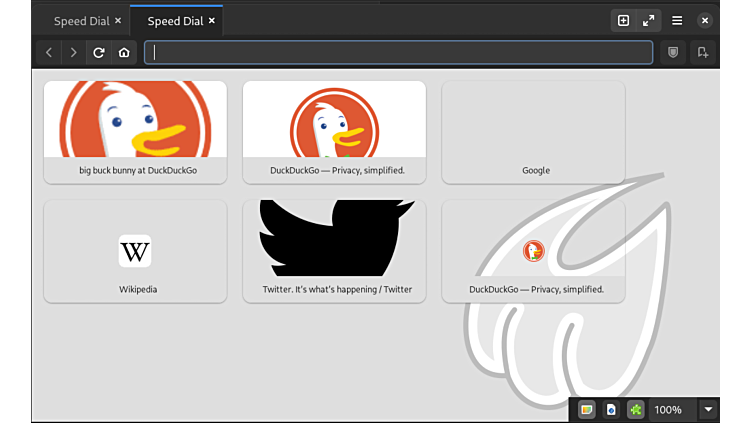
Task: Close the browser window
Action: click(705, 21)
